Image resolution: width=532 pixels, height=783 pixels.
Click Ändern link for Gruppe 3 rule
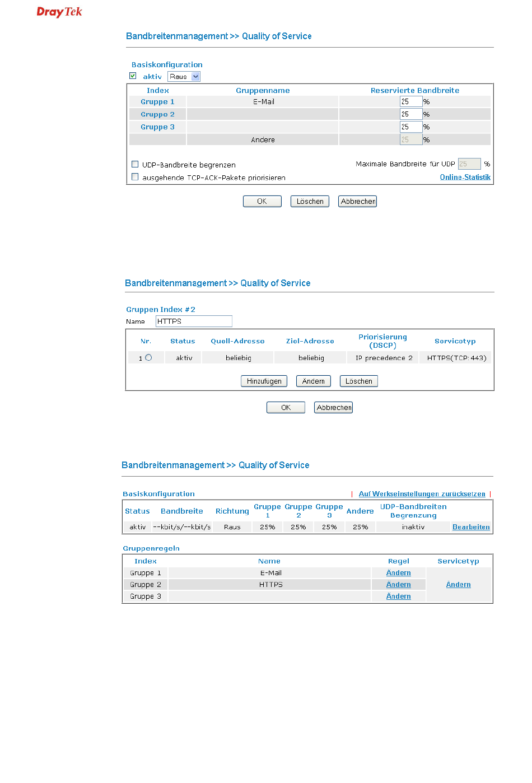point(399,596)
